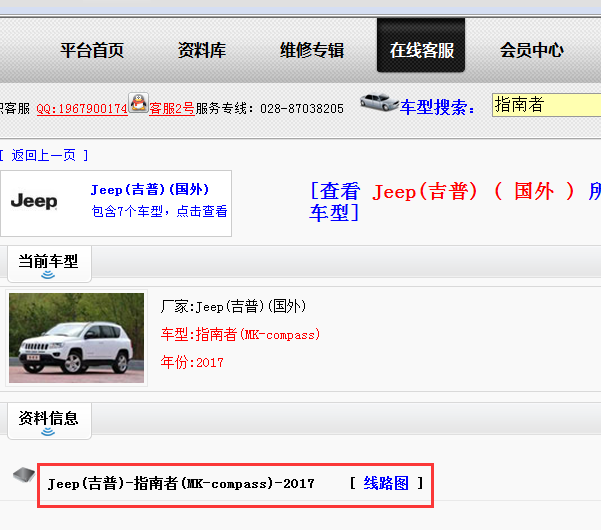Click the 年份:2017 text

point(192,362)
